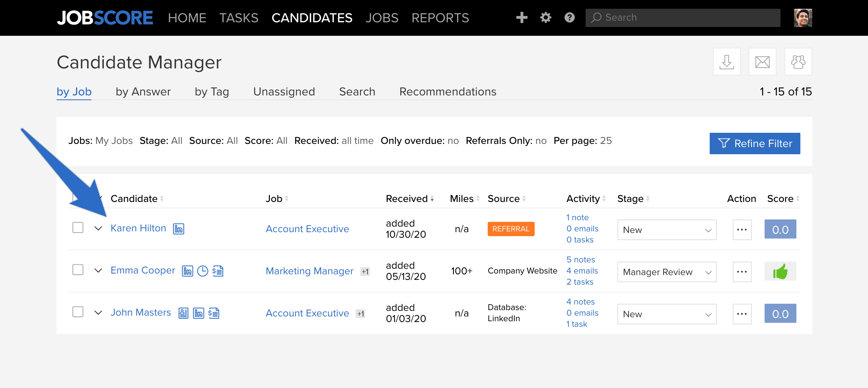The height and width of the screenshot is (388, 868).
Task: Sort by Source column arrows
Action: pos(524,198)
